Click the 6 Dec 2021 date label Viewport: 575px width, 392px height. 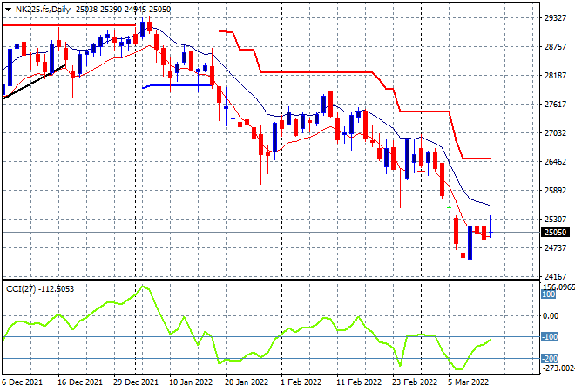(x=23, y=382)
